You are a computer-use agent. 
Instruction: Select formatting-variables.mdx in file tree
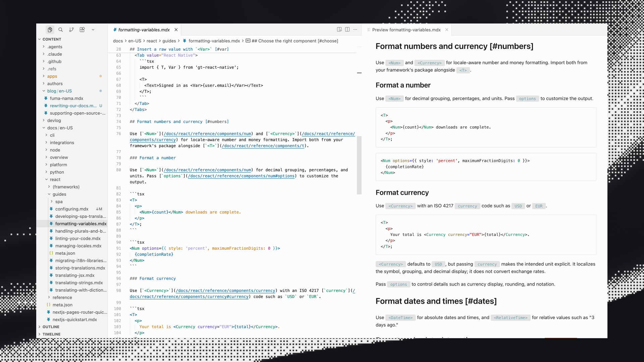(72, 224)
